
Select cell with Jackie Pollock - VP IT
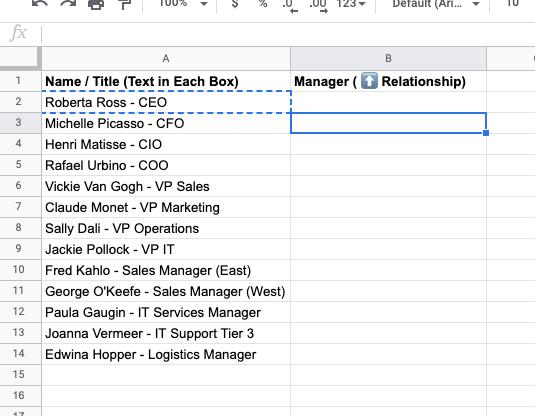pos(166,249)
